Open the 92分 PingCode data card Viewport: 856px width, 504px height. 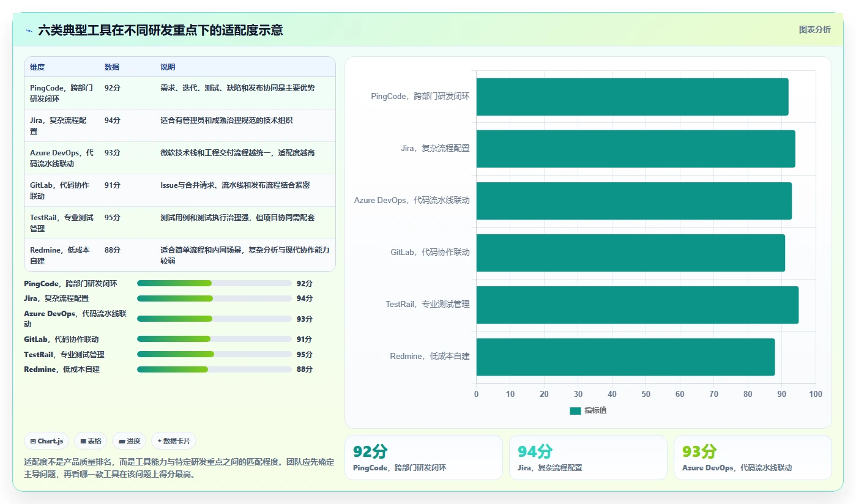[423, 458]
